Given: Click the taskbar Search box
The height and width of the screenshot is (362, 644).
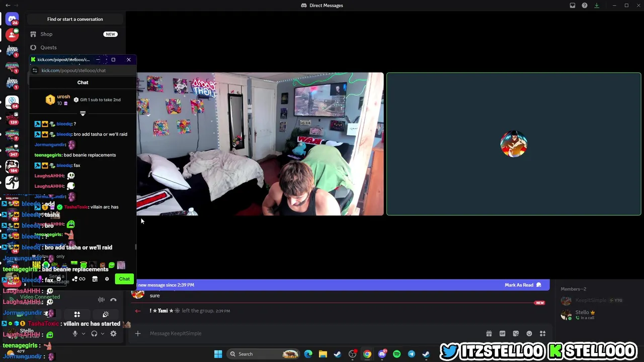Looking at the screenshot, I should click(264, 354).
